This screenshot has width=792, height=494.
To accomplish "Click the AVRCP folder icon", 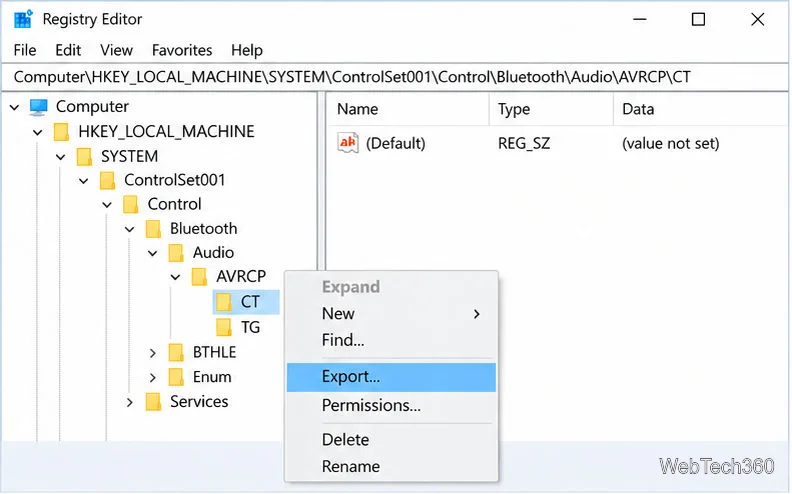I will pos(199,277).
